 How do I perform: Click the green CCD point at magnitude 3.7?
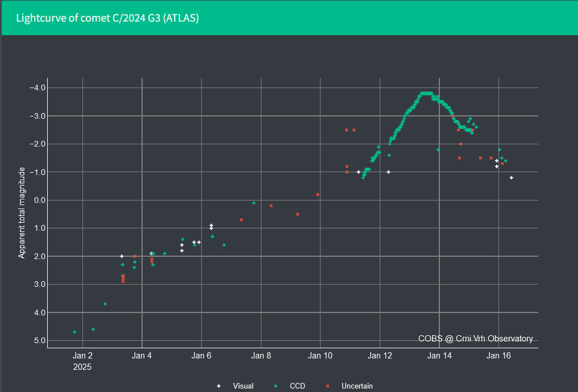click(x=105, y=304)
